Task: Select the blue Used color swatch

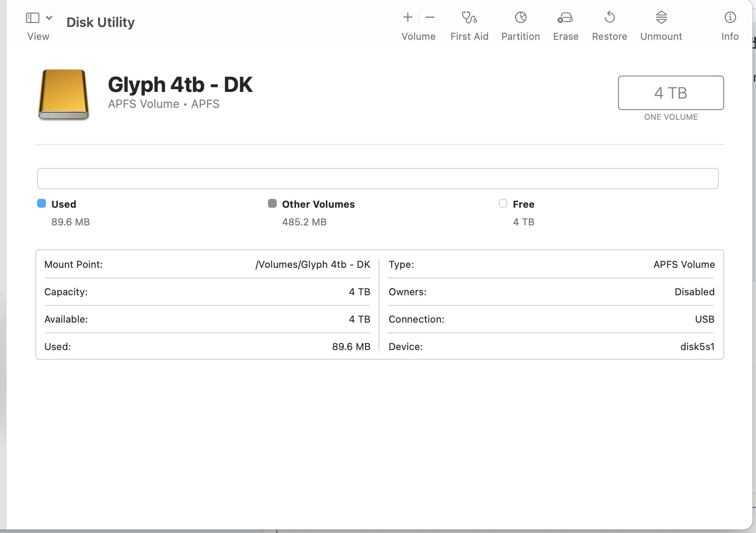Action: click(42, 203)
